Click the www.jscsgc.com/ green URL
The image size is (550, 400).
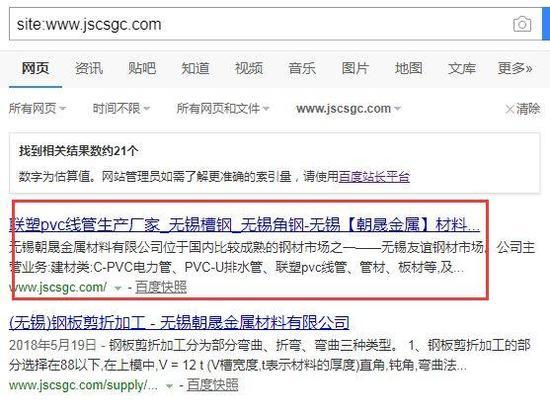(x=58, y=287)
